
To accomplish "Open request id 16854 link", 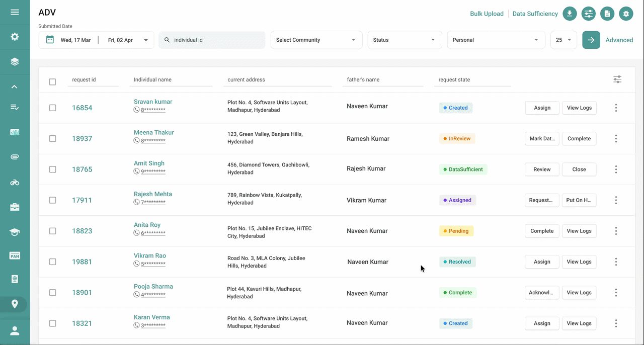I will pyautogui.click(x=82, y=108).
